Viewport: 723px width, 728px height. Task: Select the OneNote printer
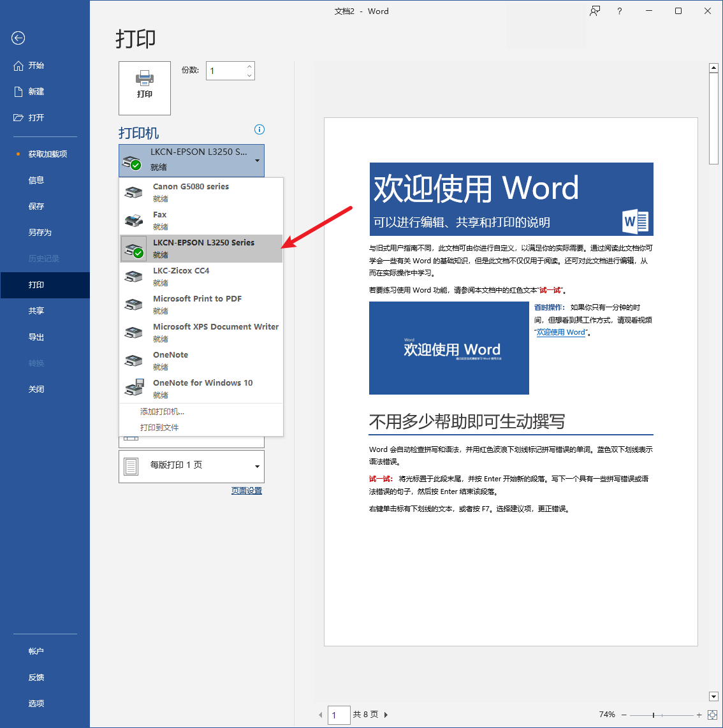201,361
